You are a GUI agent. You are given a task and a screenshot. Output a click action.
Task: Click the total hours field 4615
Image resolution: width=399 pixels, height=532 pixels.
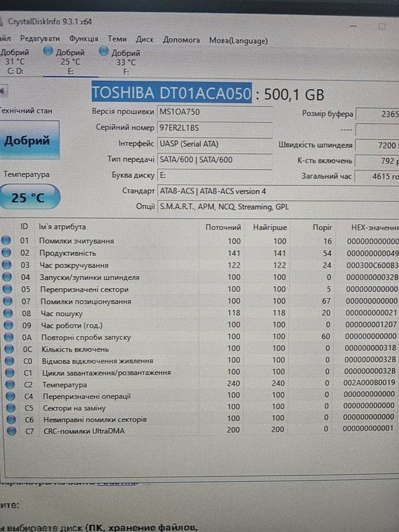tap(377, 176)
